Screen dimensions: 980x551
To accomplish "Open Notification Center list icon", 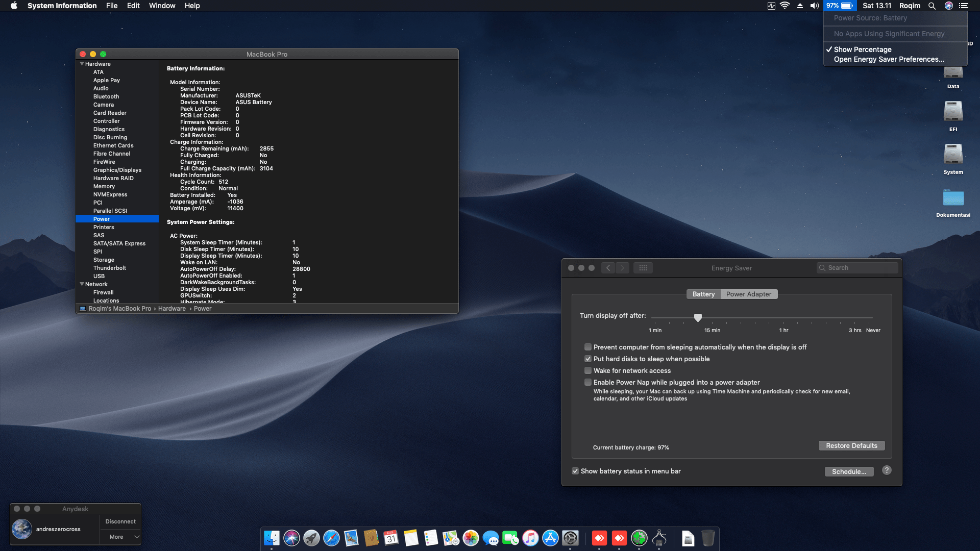I will click(964, 6).
